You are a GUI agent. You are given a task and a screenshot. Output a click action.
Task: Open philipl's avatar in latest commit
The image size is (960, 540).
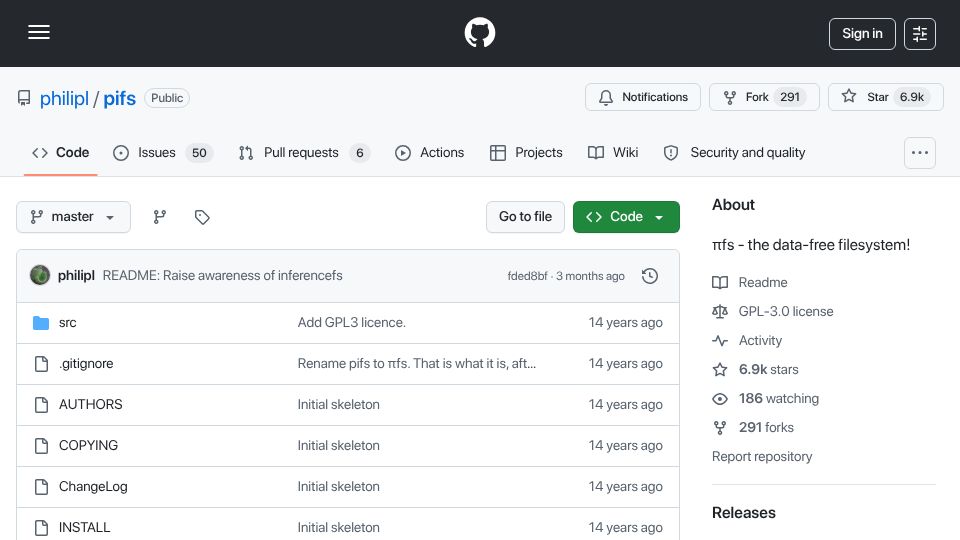[40, 276]
